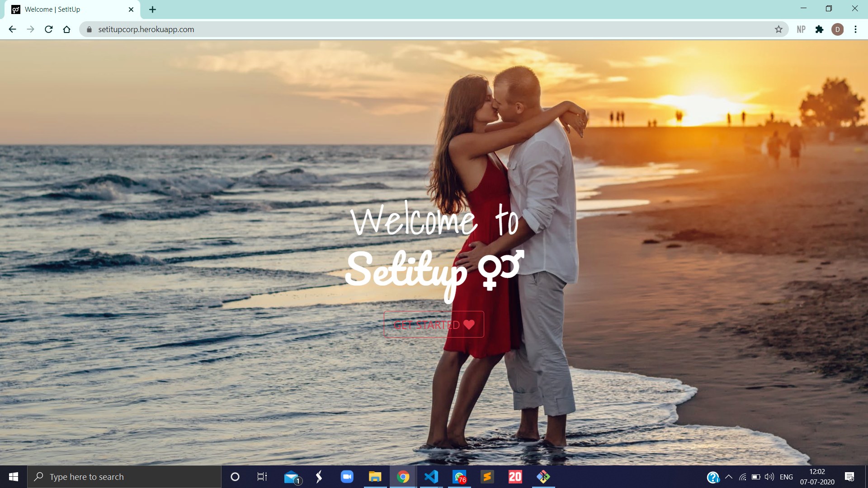This screenshot has height=488, width=868.
Task: Open a new tab with plus button
Action: pos(152,9)
